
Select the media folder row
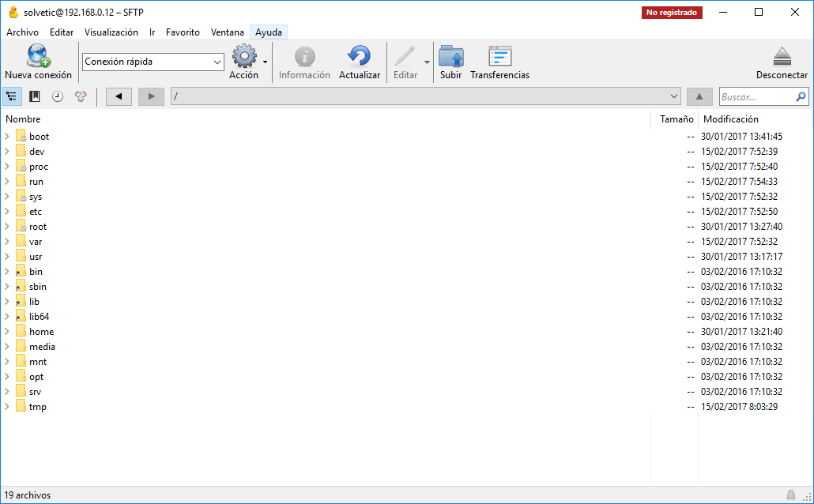tap(406, 346)
